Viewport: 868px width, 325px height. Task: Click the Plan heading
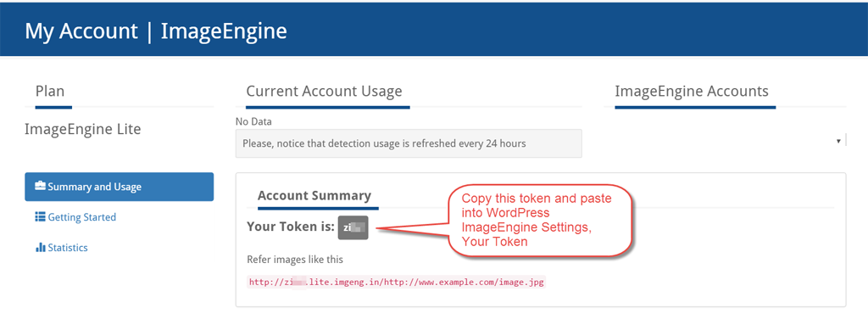pos(50,91)
